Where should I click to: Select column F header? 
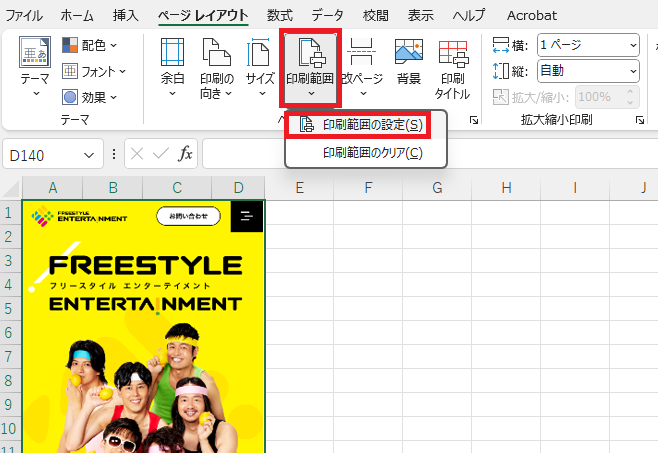click(x=368, y=188)
